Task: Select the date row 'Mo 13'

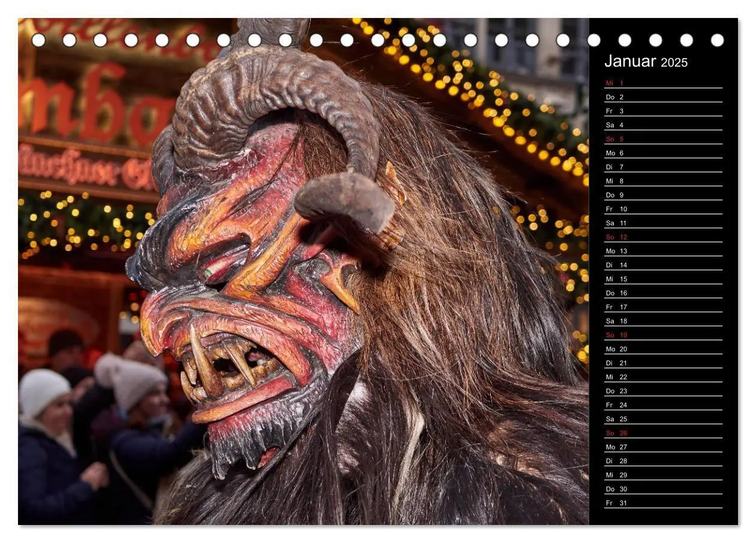Action: 663,251
